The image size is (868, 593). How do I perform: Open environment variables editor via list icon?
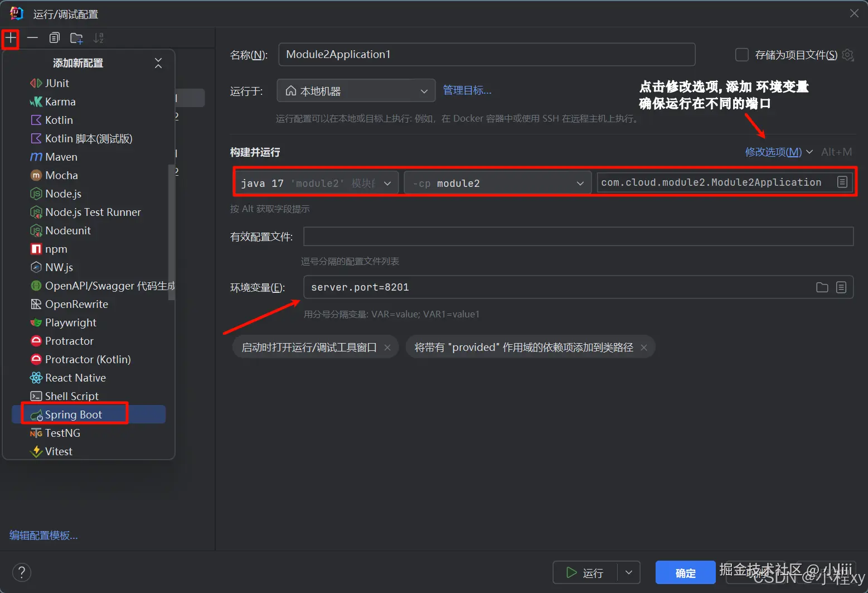coord(841,287)
